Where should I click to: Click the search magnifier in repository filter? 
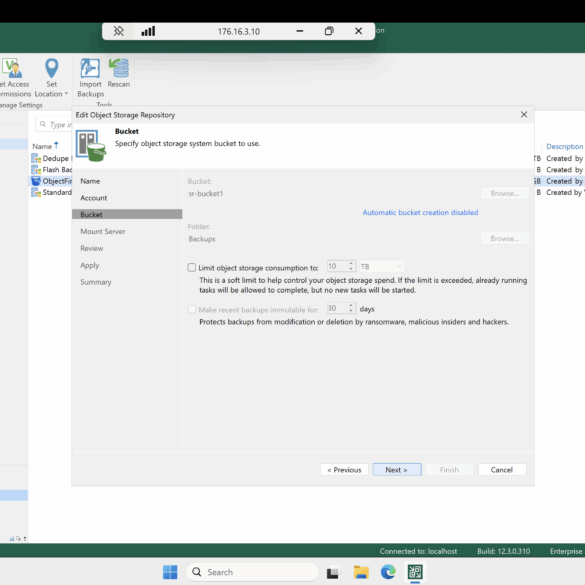(x=43, y=124)
